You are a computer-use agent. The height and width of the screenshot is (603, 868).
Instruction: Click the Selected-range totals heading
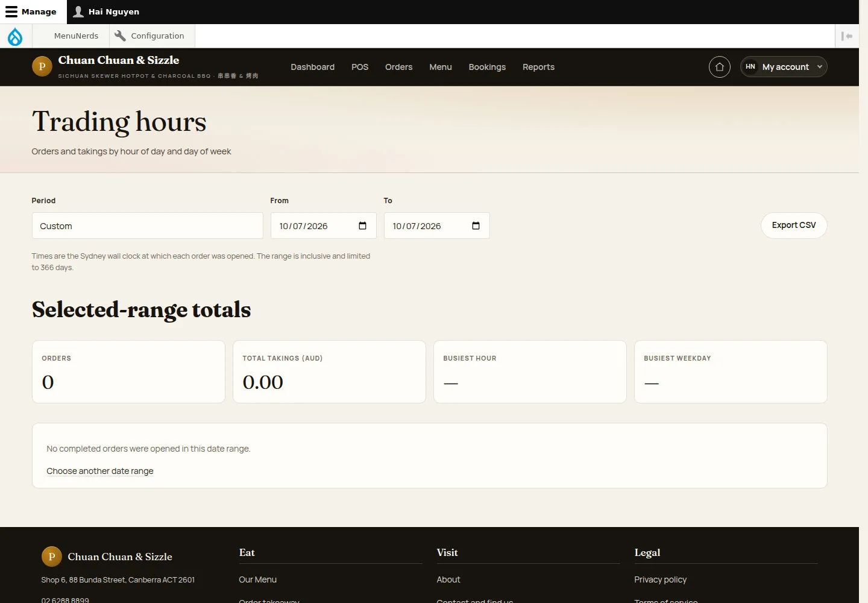coord(142,309)
